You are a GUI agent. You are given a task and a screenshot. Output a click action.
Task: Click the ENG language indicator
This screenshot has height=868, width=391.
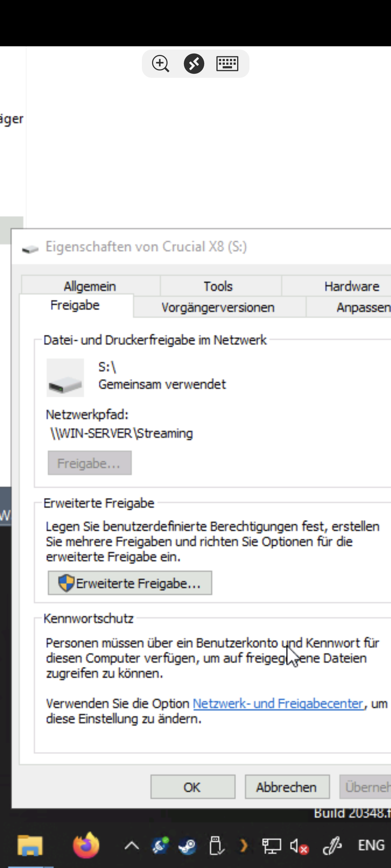click(x=371, y=846)
